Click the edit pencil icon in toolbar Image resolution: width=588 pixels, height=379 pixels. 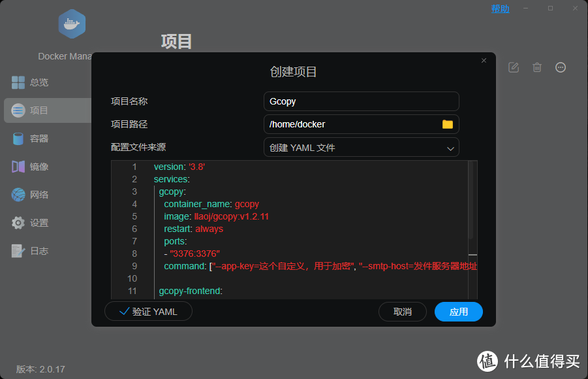[514, 67]
